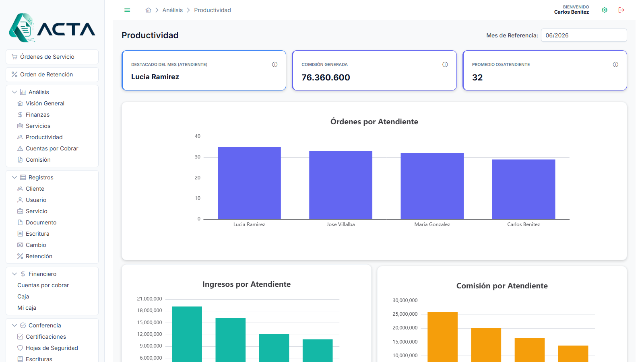The image size is (644, 362).
Task: Click Maria Gonzalez's bar in Órdenes chart
Action: click(x=432, y=186)
